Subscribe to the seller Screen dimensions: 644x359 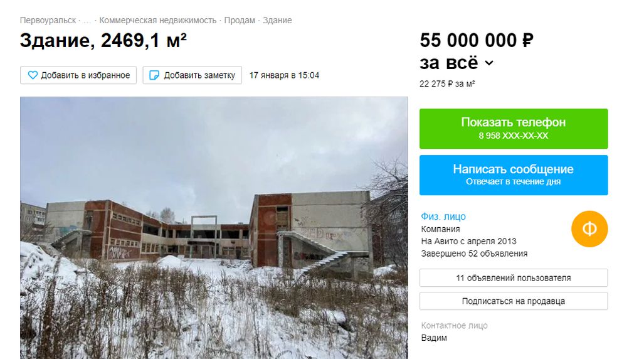coord(514,301)
